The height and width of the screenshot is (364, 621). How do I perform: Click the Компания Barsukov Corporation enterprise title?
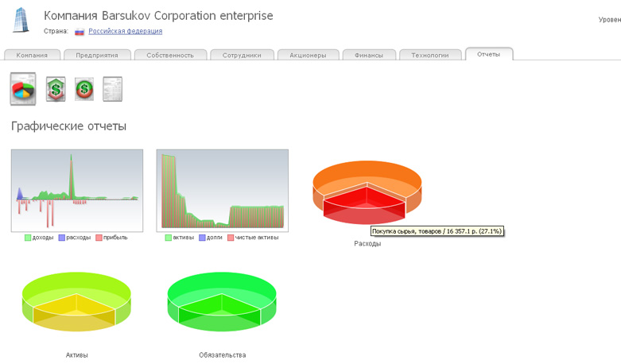coord(158,16)
